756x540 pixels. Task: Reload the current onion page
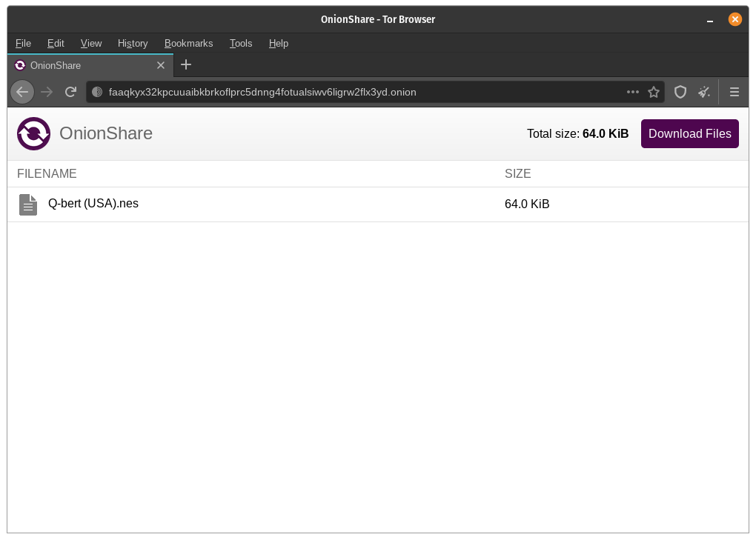pyautogui.click(x=71, y=92)
